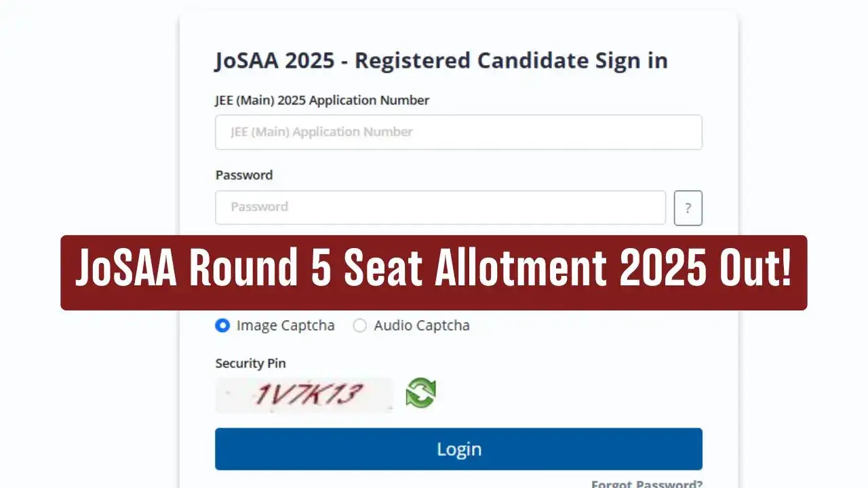The image size is (868, 488).
Task: Click the "Password" placeholder text
Action: (x=259, y=207)
